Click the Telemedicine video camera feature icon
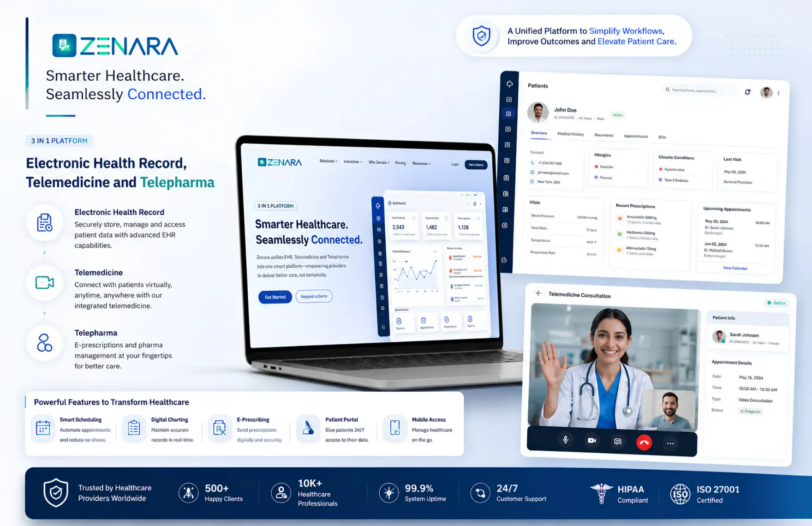The image size is (812, 526). (44, 282)
